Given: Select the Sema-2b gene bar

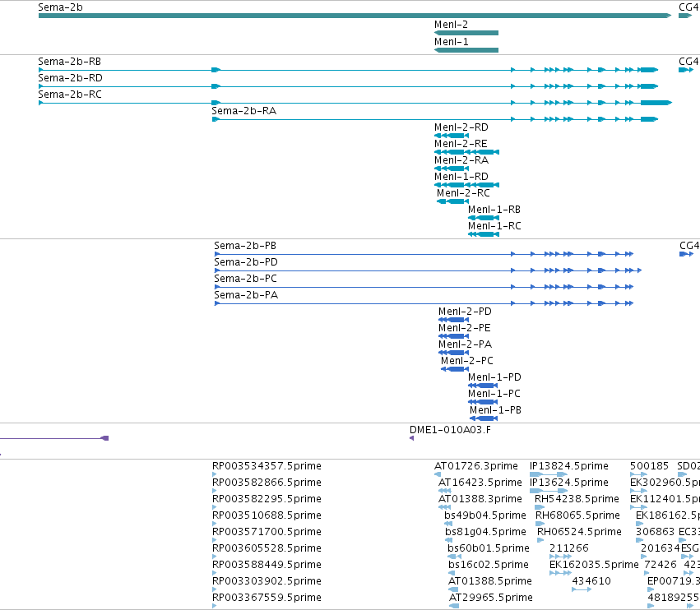Looking at the screenshot, I should coord(355,16).
